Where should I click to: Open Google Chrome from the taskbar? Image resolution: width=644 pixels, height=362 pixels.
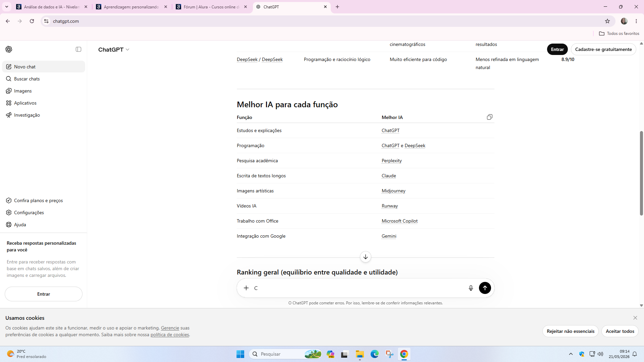pos(404,354)
